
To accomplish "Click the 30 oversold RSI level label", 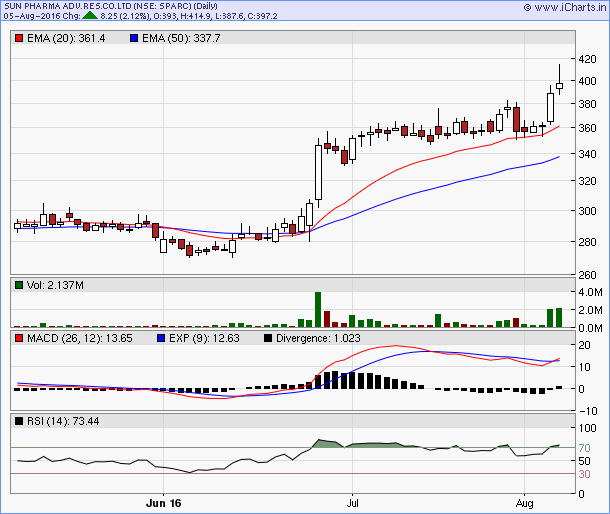I will pos(584,474).
